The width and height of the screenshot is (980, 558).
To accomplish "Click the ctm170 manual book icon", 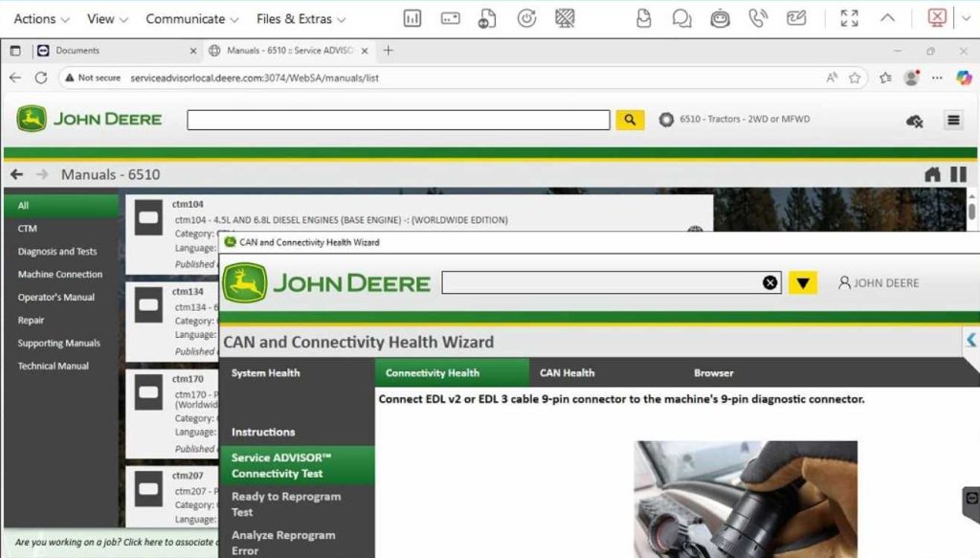I will (148, 392).
